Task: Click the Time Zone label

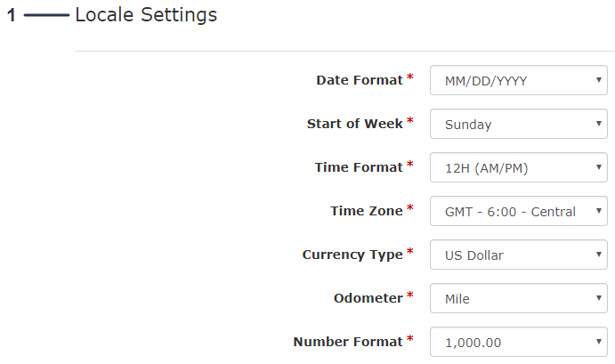Action: point(366,211)
